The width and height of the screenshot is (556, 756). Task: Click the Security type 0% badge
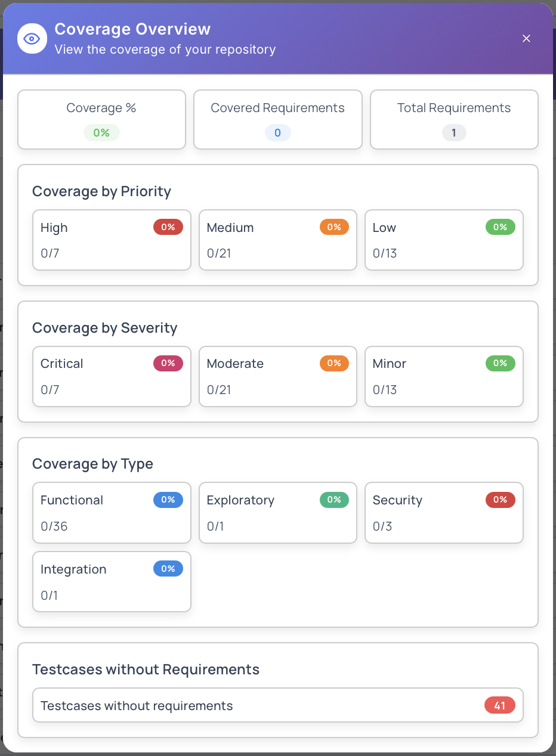click(x=500, y=500)
